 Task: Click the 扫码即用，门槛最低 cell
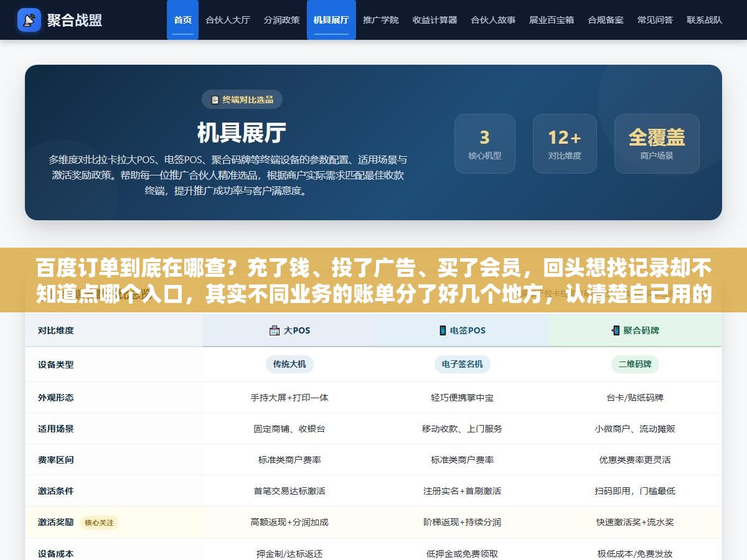point(635,491)
